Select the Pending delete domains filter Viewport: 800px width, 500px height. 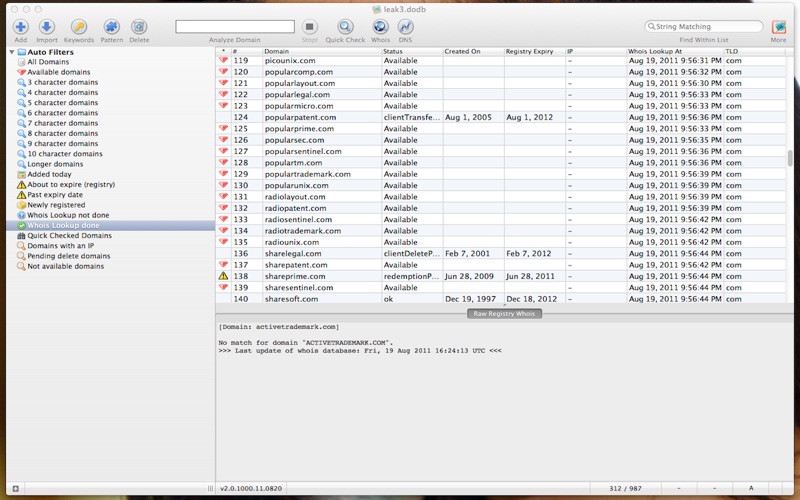point(68,256)
